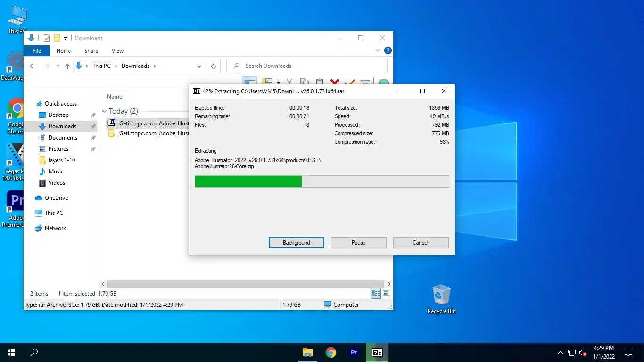
Task: Show hidden system tray icons
Action: (x=560, y=353)
